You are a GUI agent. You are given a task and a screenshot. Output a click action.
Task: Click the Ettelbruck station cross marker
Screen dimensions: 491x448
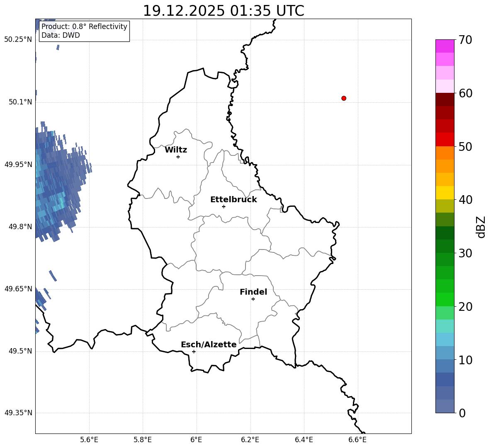coord(224,206)
